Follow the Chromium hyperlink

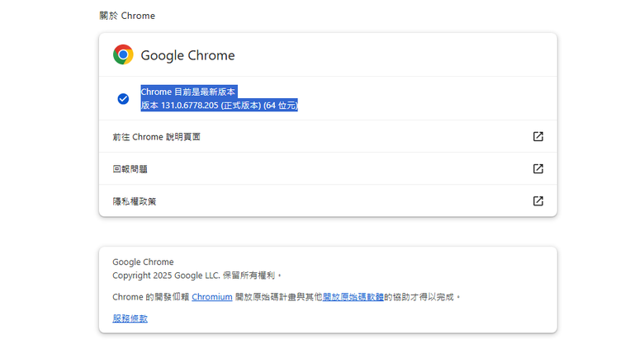pyautogui.click(x=212, y=297)
